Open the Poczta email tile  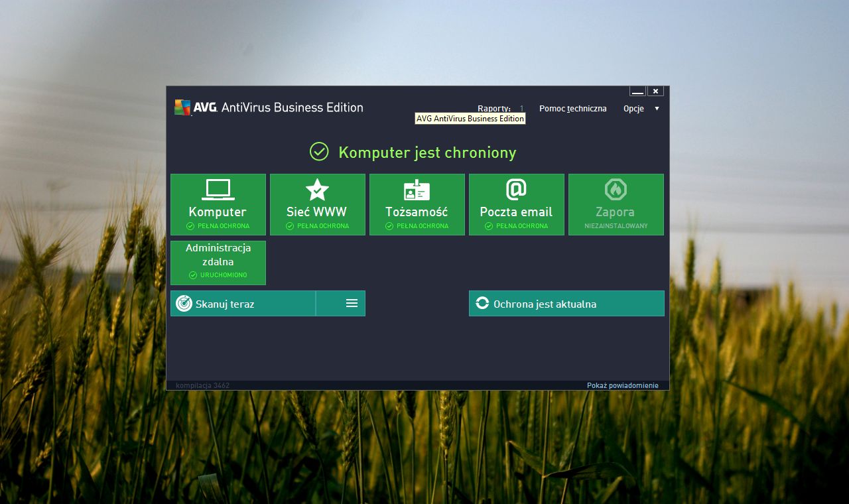coord(517,204)
